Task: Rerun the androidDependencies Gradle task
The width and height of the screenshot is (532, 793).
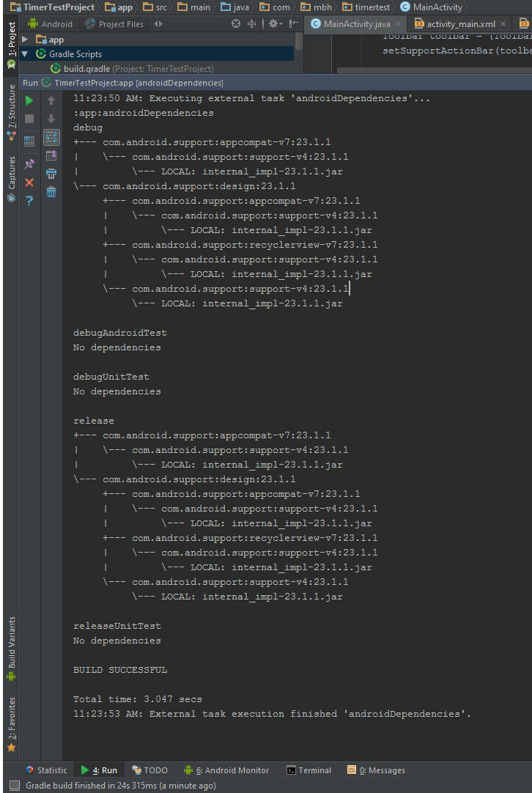Action: click(29, 100)
